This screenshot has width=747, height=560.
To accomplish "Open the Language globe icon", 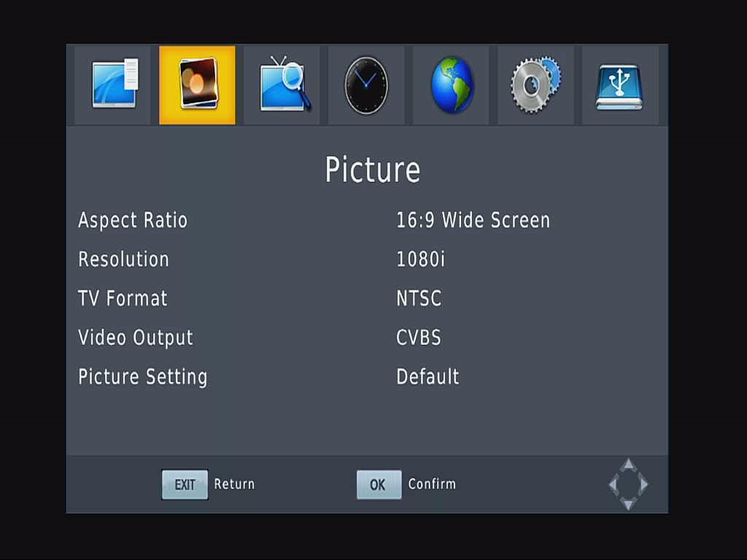I will 451,85.
